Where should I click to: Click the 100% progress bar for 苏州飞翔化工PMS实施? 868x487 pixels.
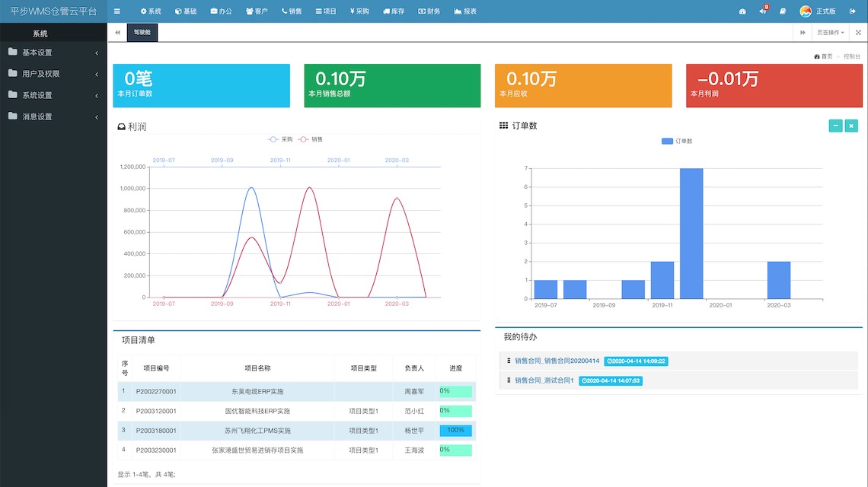[455, 431]
